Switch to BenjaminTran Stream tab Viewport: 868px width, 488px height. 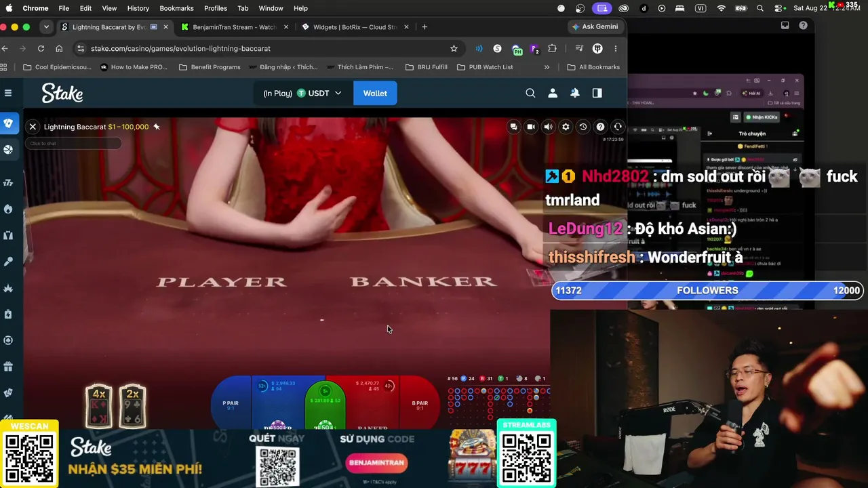click(233, 27)
